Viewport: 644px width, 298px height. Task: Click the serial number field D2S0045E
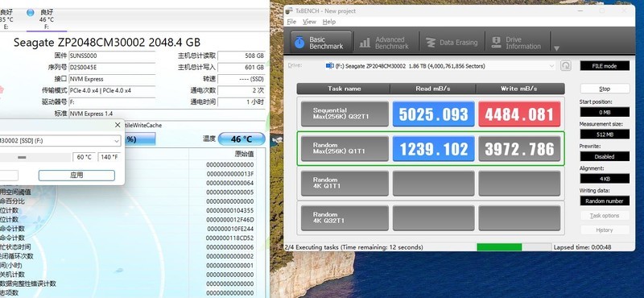(112, 68)
